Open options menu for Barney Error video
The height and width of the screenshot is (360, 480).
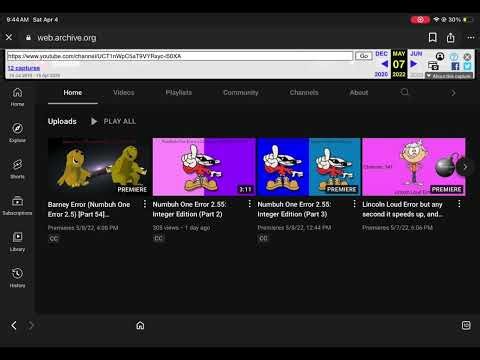(x=145, y=204)
